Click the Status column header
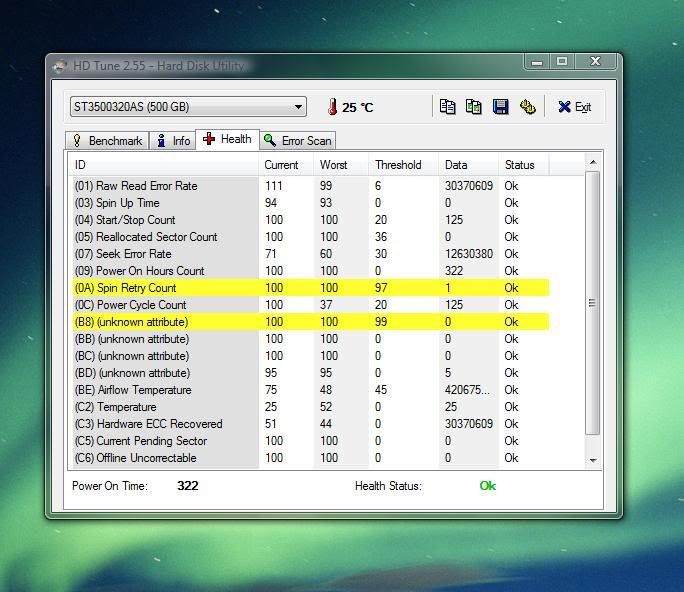Screen dimensions: 684x592 point(523,165)
